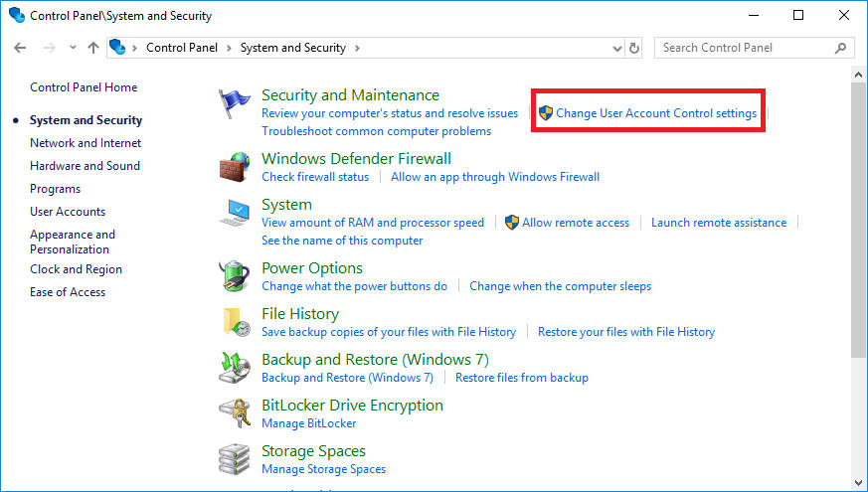Open Hardware and Sound category
This screenshot has height=492, width=868.
[85, 166]
